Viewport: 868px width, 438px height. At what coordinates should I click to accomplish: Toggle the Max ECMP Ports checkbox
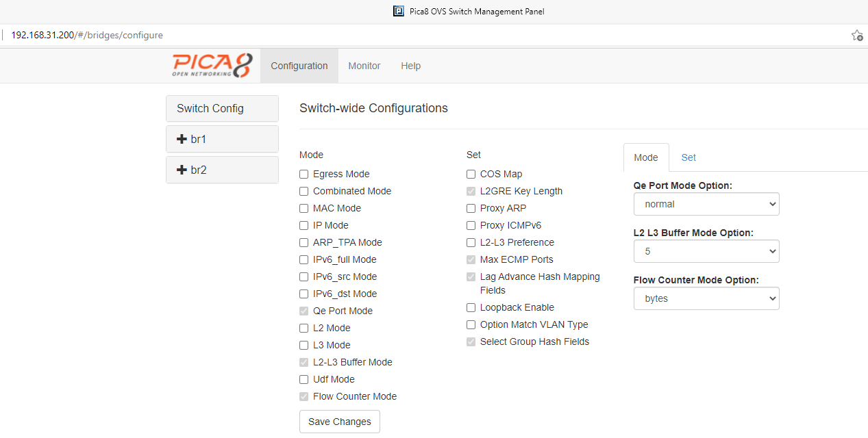coord(471,260)
